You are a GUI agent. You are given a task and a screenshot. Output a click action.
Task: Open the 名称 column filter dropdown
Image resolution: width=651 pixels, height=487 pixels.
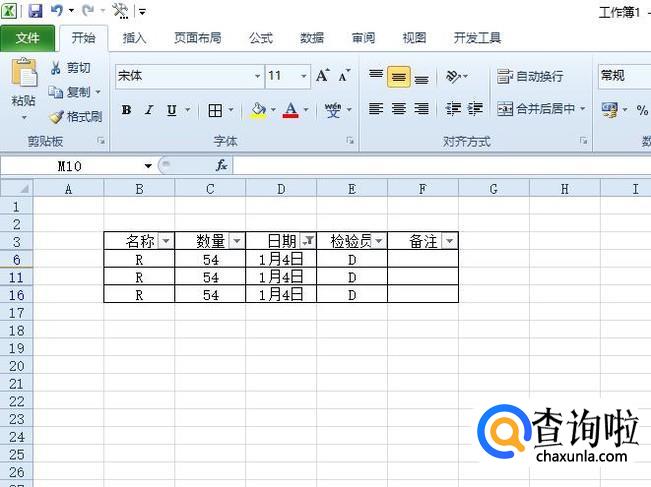coord(166,241)
